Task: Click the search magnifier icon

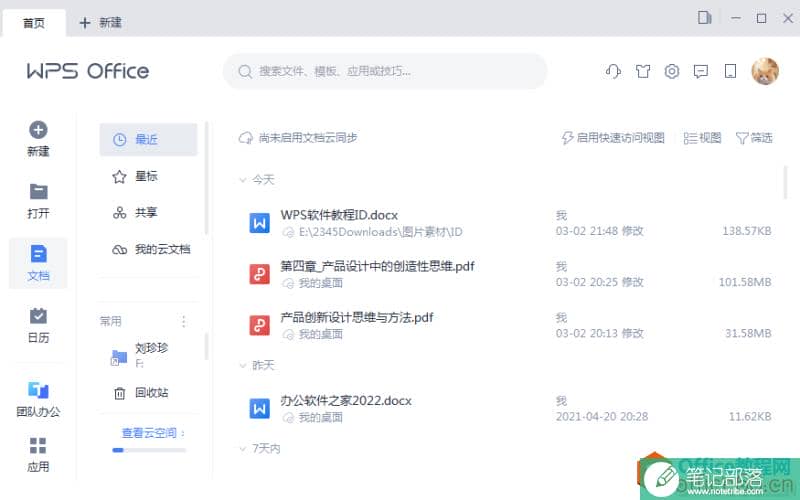Action: 245,71
